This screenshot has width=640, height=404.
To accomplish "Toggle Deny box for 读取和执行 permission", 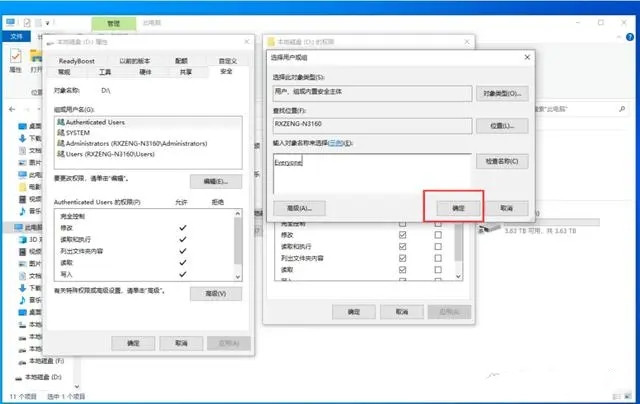I will tap(438, 246).
